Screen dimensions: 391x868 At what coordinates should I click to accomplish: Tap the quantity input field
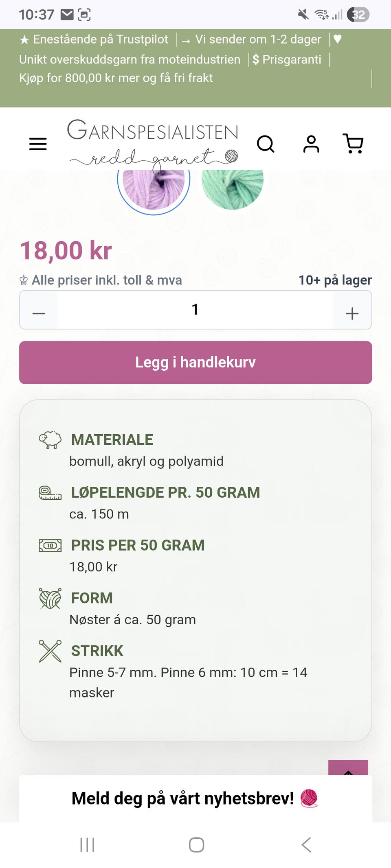[x=195, y=310]
